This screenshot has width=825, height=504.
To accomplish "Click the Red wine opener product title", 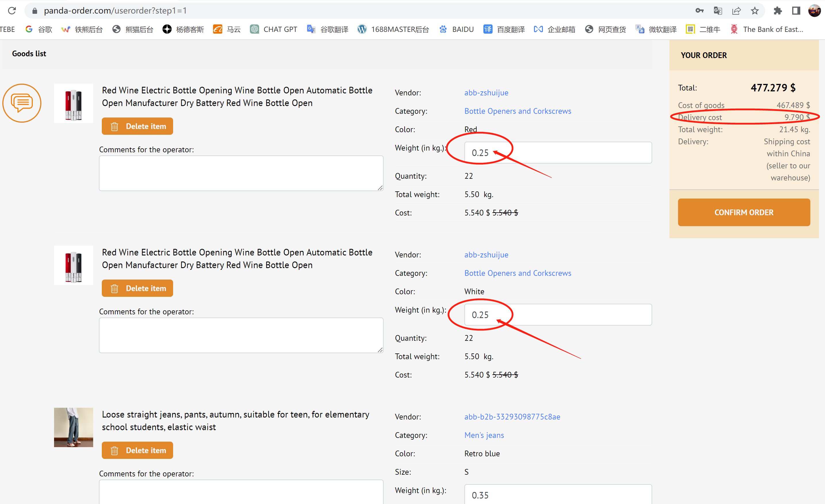I will [237, 96].
